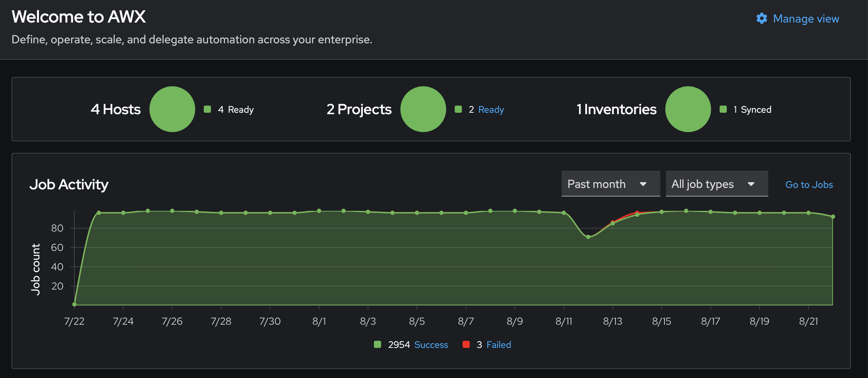This screenshot has width=868, height=378.
Task: Click the green square beside 4 Ready
Action: click(x=207, y=109)
